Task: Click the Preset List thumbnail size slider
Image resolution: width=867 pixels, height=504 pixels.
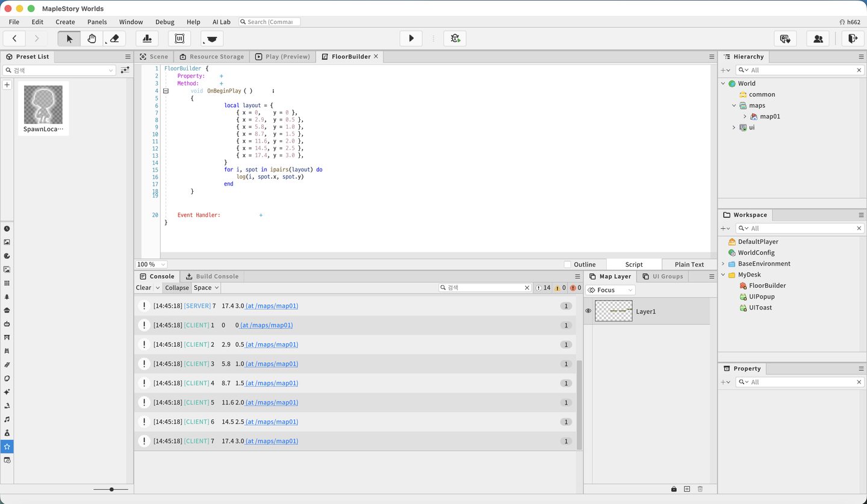Action: tap(112, 490)
